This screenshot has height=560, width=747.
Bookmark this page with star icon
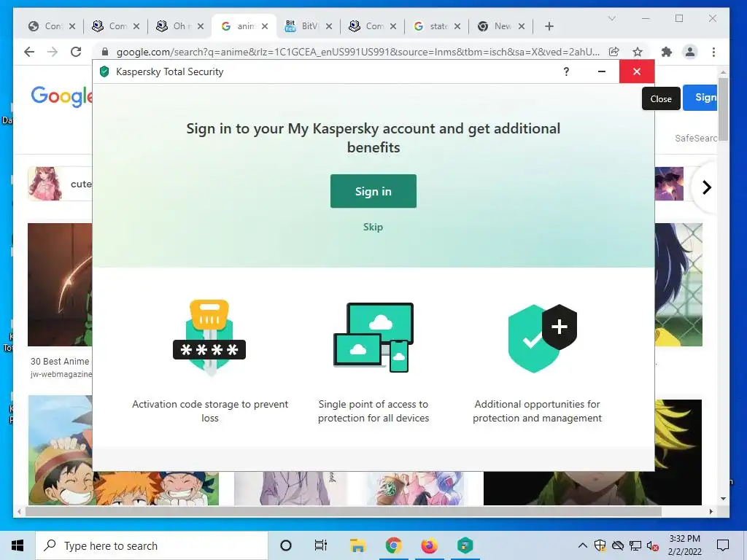click(638, 52)
